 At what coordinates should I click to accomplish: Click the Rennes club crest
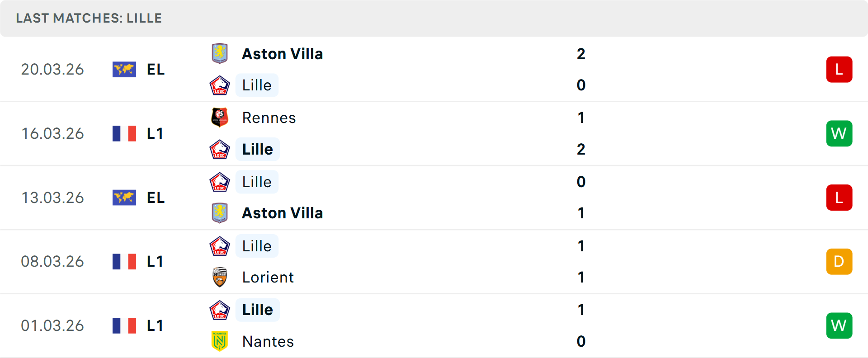coord(220,118)
